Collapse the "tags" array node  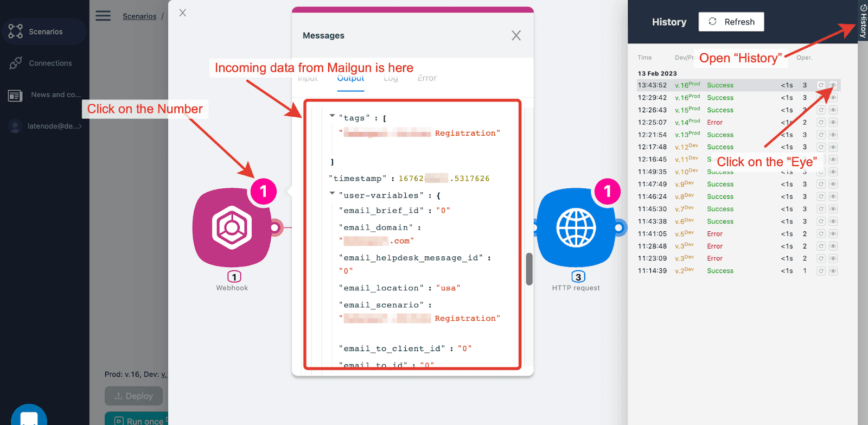332,116
